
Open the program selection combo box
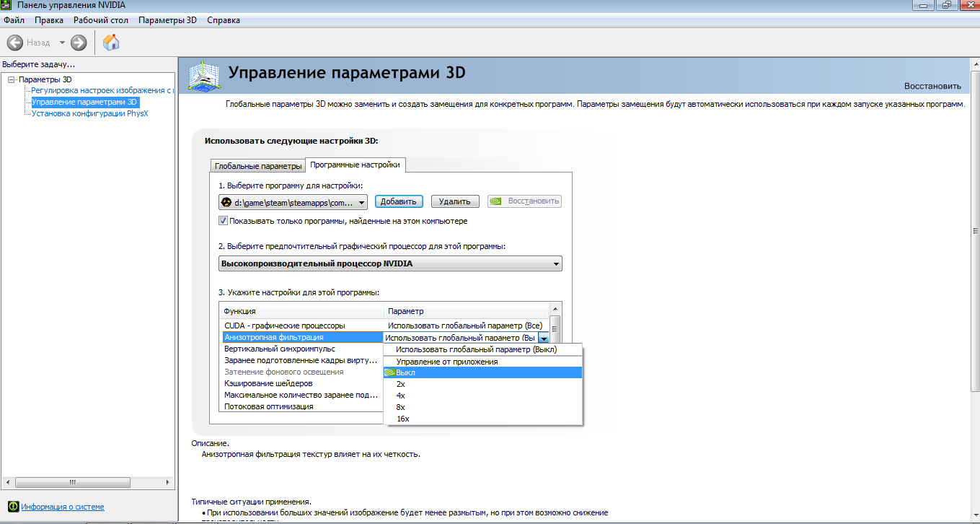coord(293,202)
